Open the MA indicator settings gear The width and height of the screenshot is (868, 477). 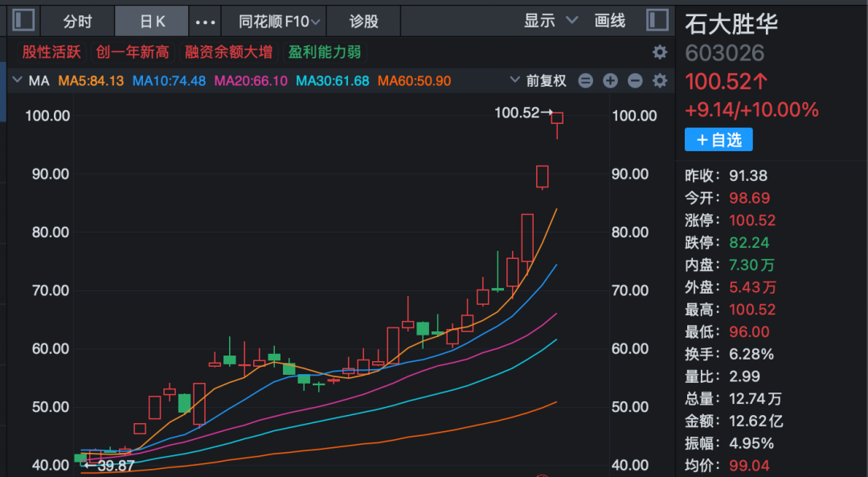[x=660, y=80]
